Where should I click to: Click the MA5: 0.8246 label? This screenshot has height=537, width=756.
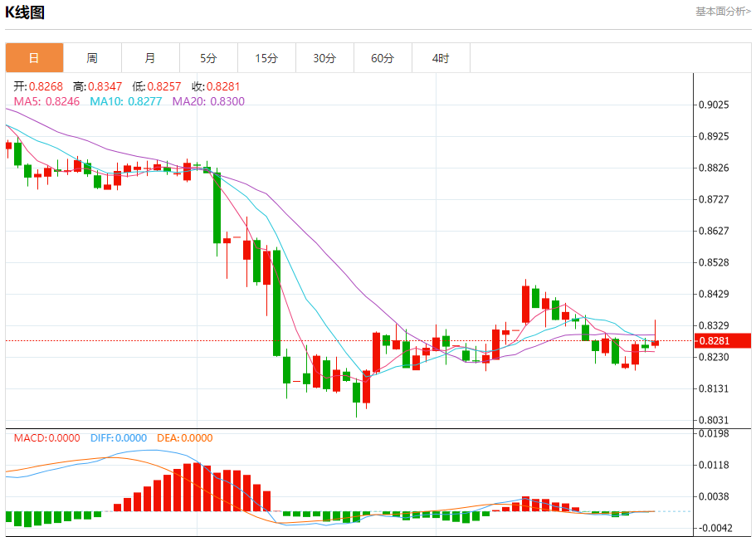coord(46,101)
